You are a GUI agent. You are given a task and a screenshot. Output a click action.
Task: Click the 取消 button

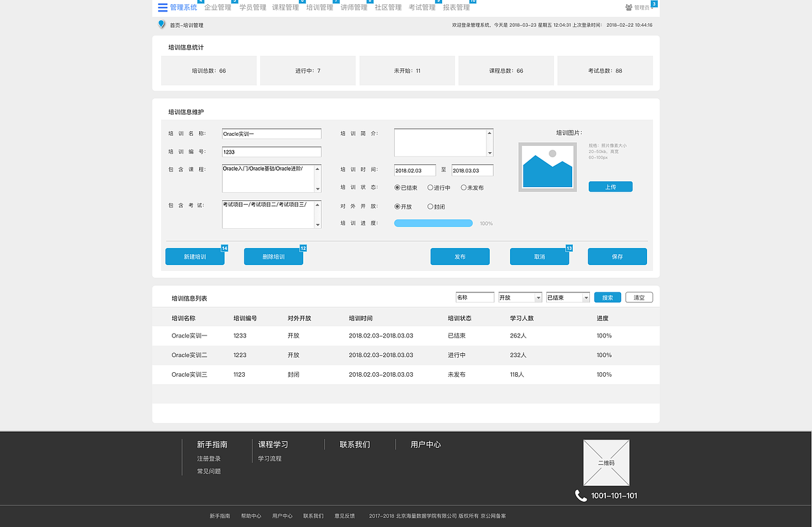(x=539, y=257)
